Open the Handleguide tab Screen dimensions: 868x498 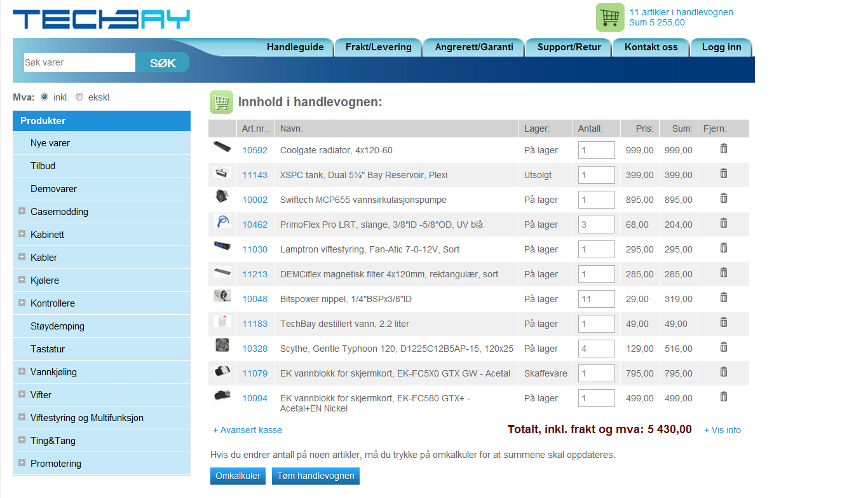click(x=295, y=47)
